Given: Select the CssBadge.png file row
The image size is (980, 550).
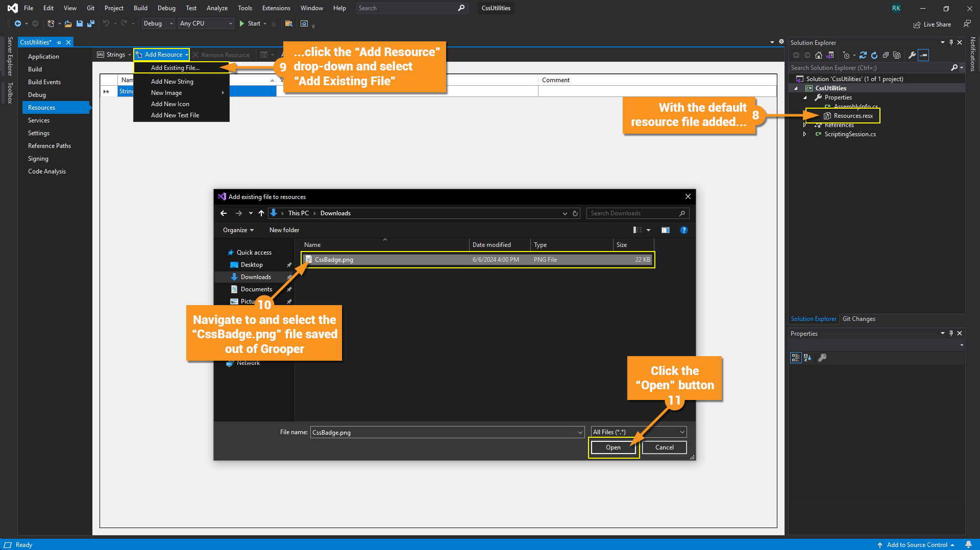Looking at the screenshot, I should (x=477, y=260).
